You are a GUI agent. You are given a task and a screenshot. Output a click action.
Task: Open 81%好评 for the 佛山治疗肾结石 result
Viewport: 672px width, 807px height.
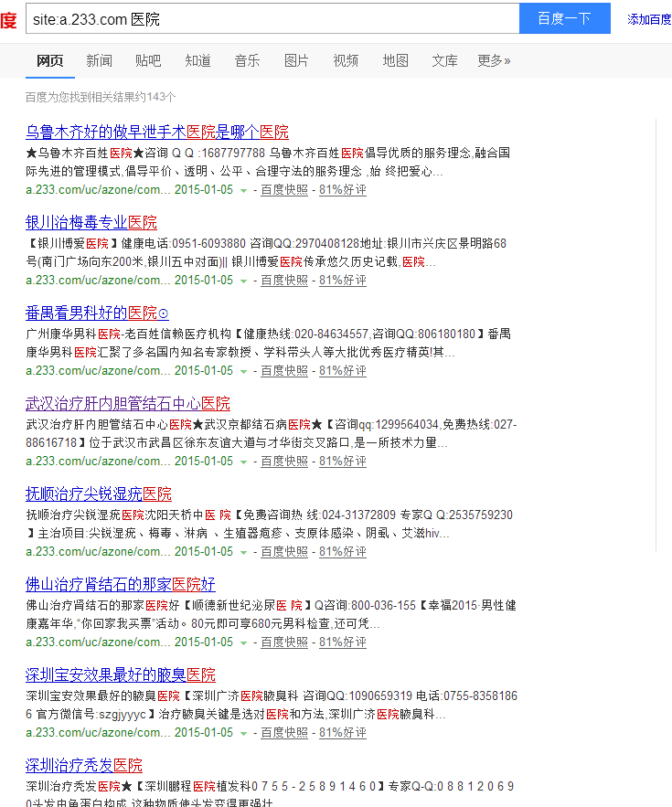click(343, 642)
